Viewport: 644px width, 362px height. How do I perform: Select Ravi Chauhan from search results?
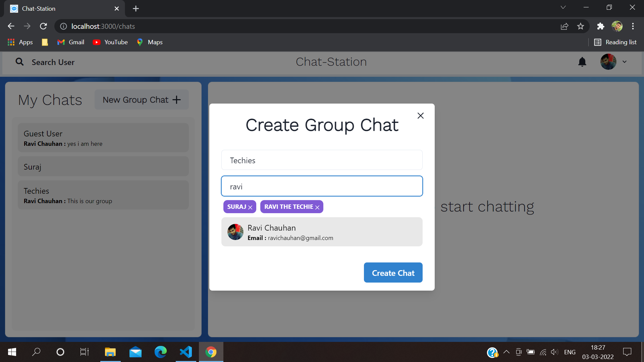[x=322, y=232]
